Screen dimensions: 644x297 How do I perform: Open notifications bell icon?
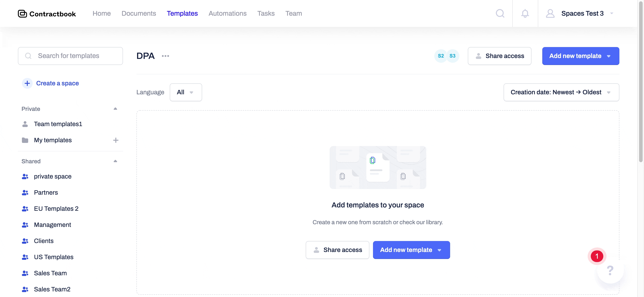(x=525, y=13)
